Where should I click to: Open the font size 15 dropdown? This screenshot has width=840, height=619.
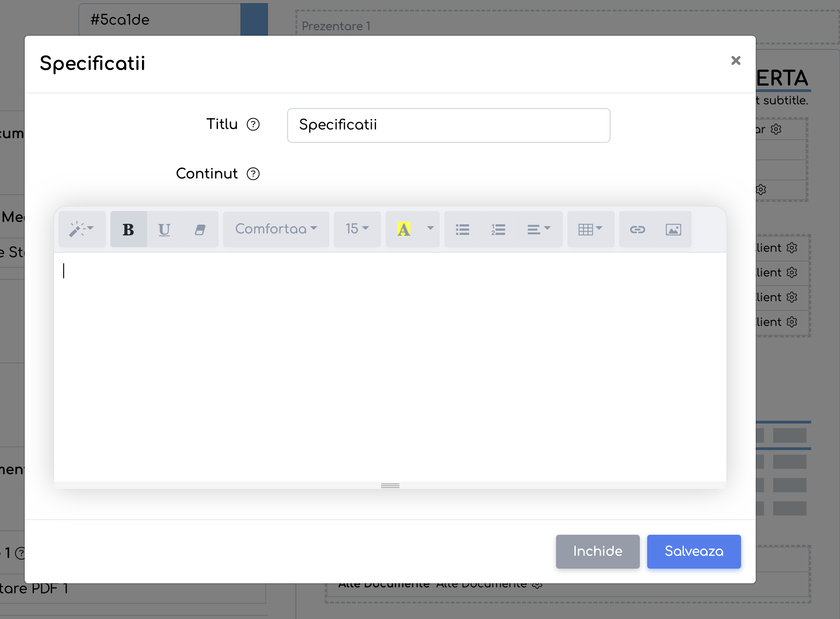point(357,229)
